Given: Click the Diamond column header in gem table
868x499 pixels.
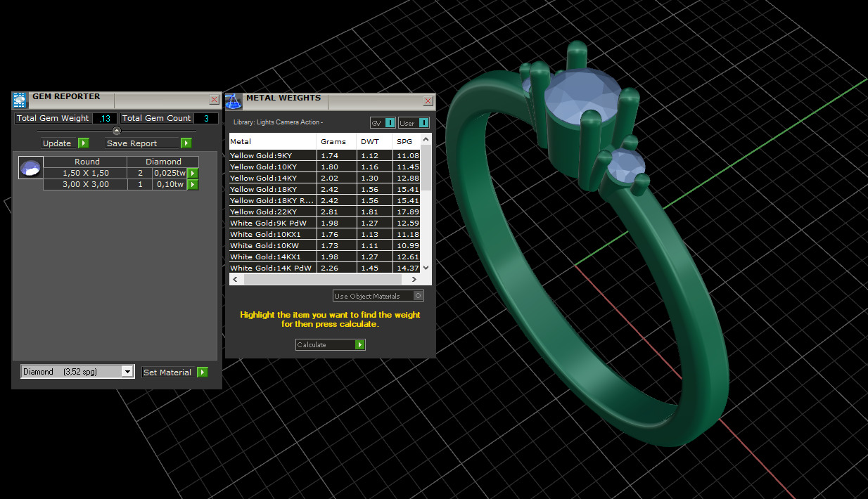Looking at the screenshot, I should pyautogui.click(x=163, y=162).
